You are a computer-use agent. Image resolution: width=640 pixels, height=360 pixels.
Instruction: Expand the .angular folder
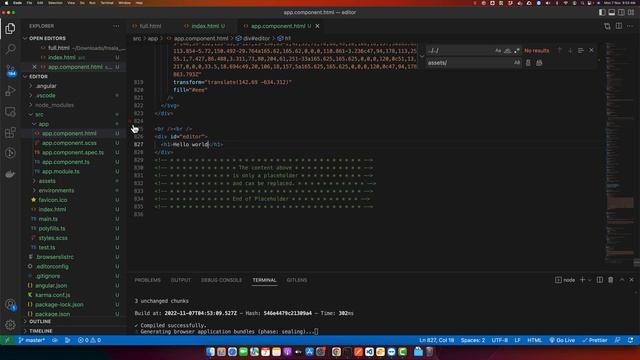[x=46, y=86]
